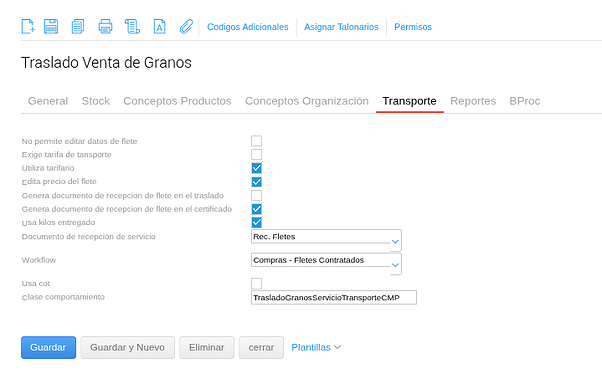Click the 'Utiliza tarifario' label
Image resolution: width=602 pixels, height=384 pixels.
pos(48,168)
